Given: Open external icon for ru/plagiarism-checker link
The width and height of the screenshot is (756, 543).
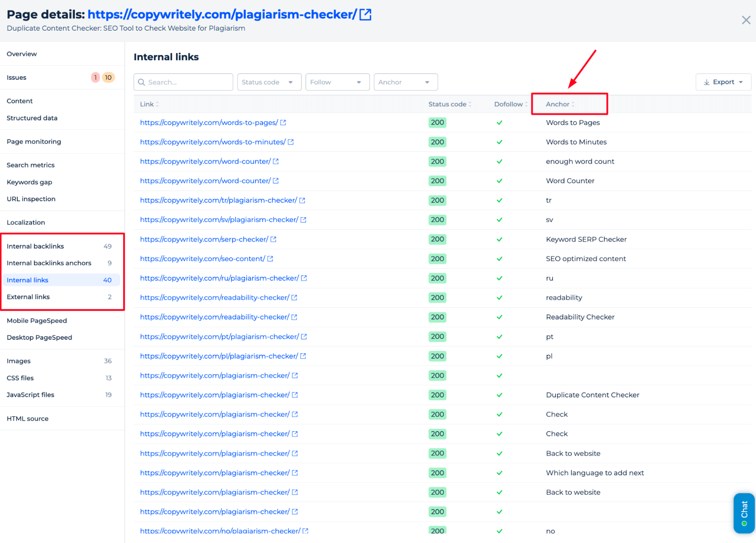Looking at the screenshot, I should point(304,278).
